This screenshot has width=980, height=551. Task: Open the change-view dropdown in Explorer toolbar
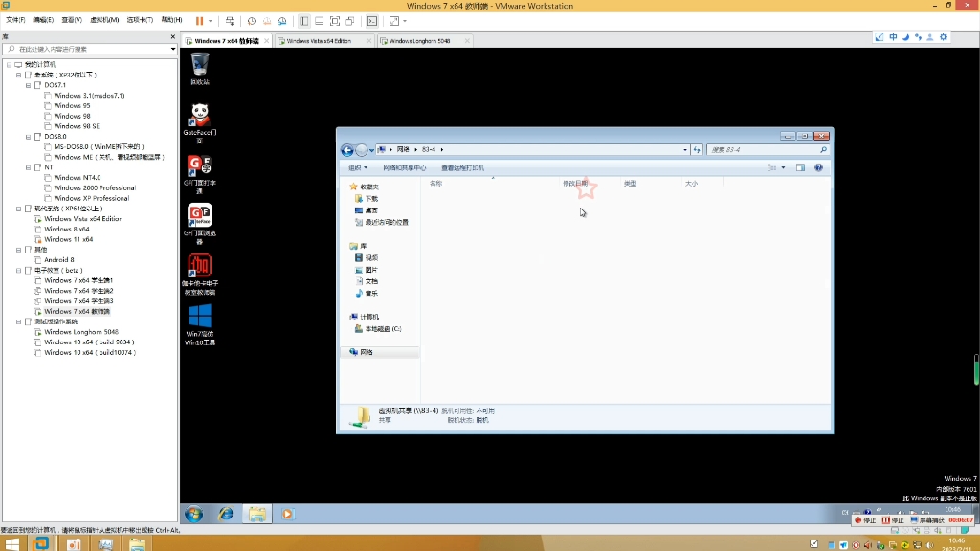click(x=782, y=167)
